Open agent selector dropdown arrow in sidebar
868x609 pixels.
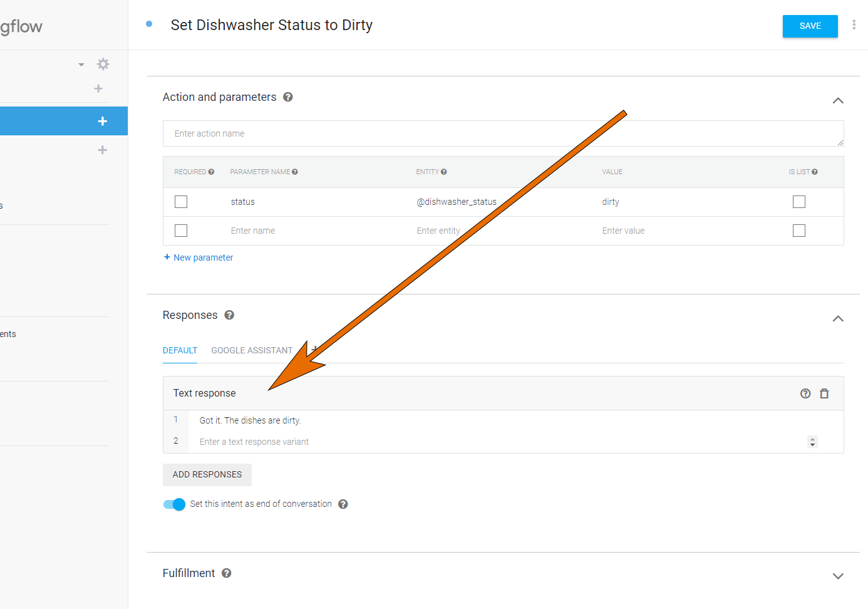pyautogui.click(x=81, y=65)
